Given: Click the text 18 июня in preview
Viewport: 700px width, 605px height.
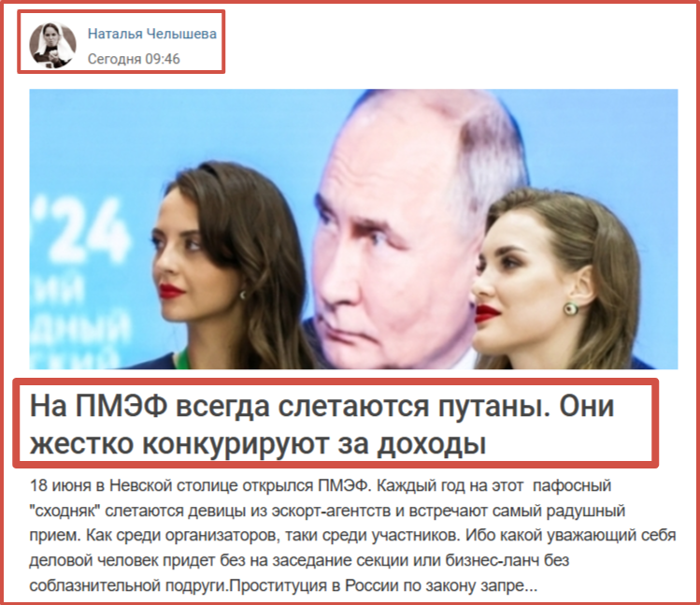Looking at the screenshot, I should [x=61, y=485].
